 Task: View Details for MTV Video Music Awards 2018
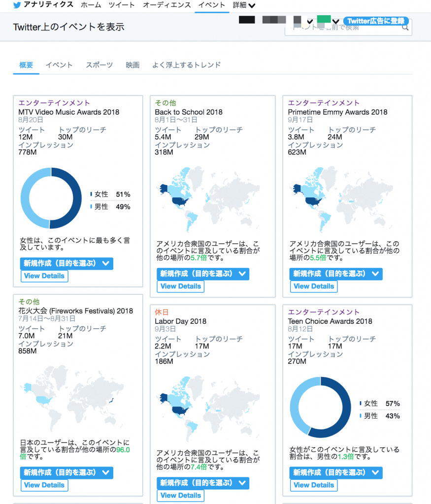coord(44,276)
